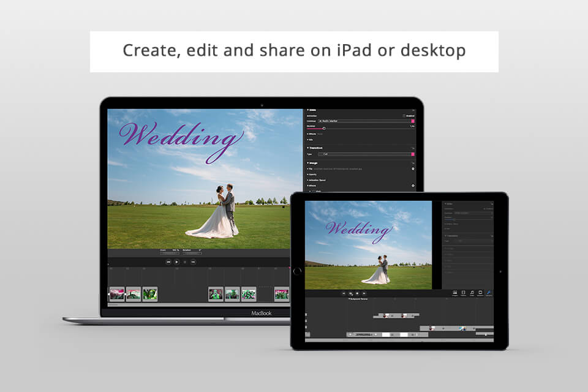Click the Duration slider handle on MacBook
This screenshot has height=392, width=588.
coord(324,128)
